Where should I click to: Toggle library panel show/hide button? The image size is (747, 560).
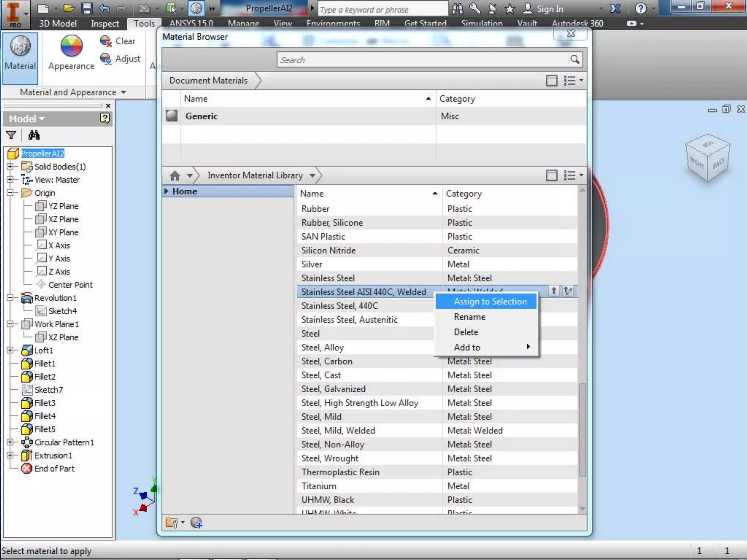coord(551,175)
